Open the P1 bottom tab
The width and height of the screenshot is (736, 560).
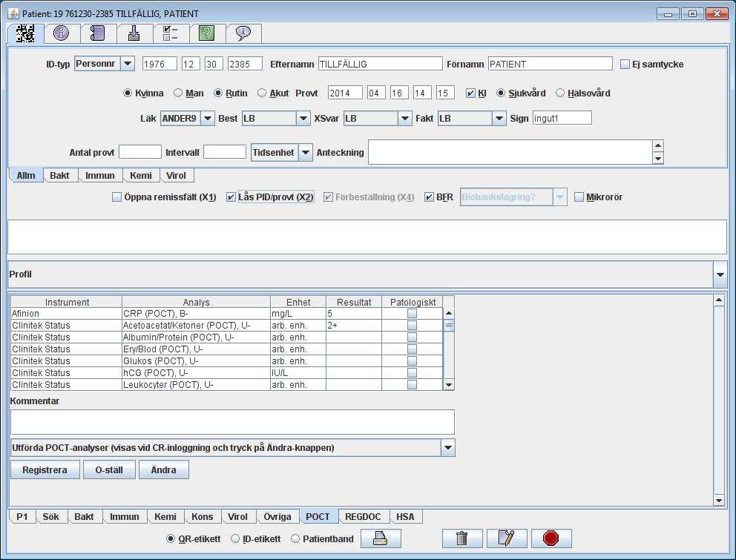pyautogui.click(x=22, y=517)
